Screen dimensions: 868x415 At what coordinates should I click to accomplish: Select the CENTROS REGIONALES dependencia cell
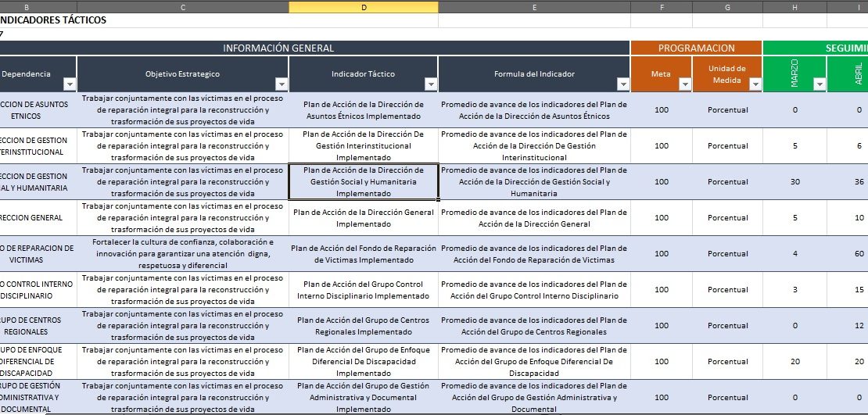(x=38, y=326)
